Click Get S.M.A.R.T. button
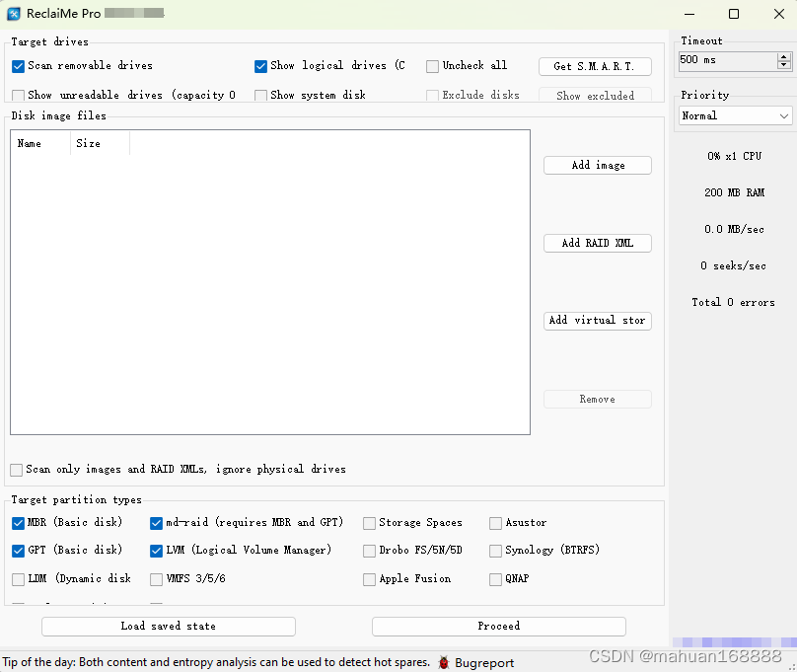 pyautogui.click(x=595, y=66)
